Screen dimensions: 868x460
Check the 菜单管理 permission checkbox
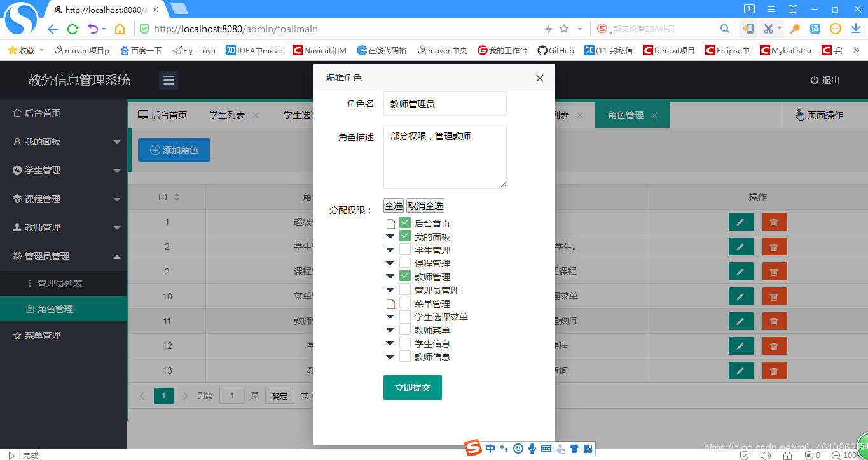click(x=405, y=303)
